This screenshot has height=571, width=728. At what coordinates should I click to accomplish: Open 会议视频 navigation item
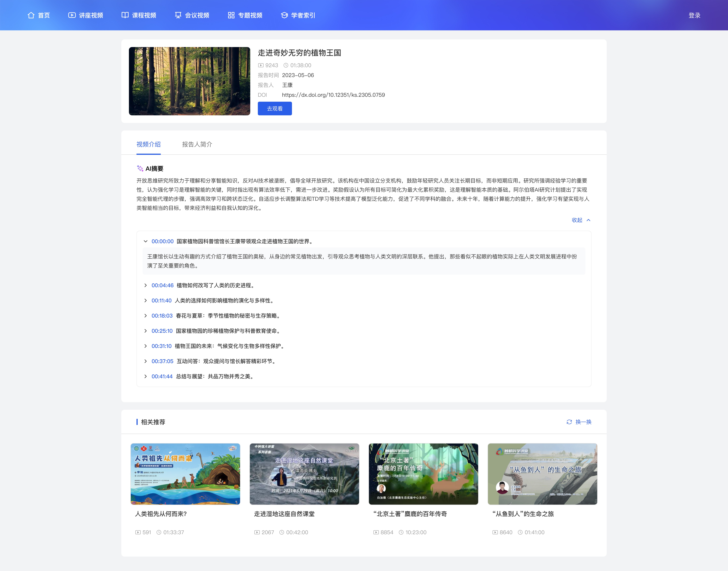(192, 15)
